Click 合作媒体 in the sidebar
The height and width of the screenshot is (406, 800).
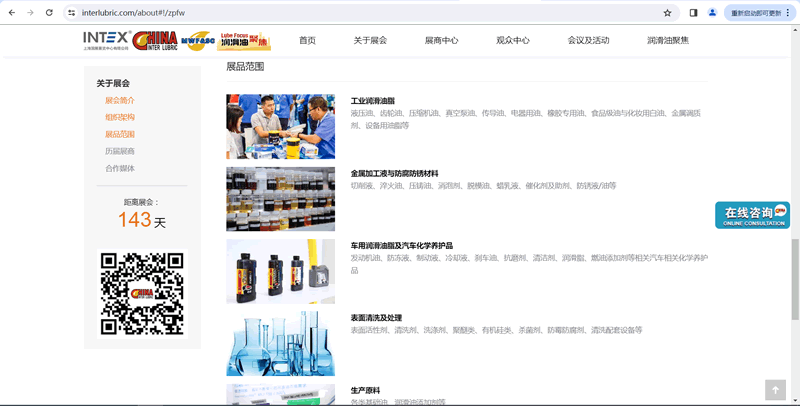120,169
